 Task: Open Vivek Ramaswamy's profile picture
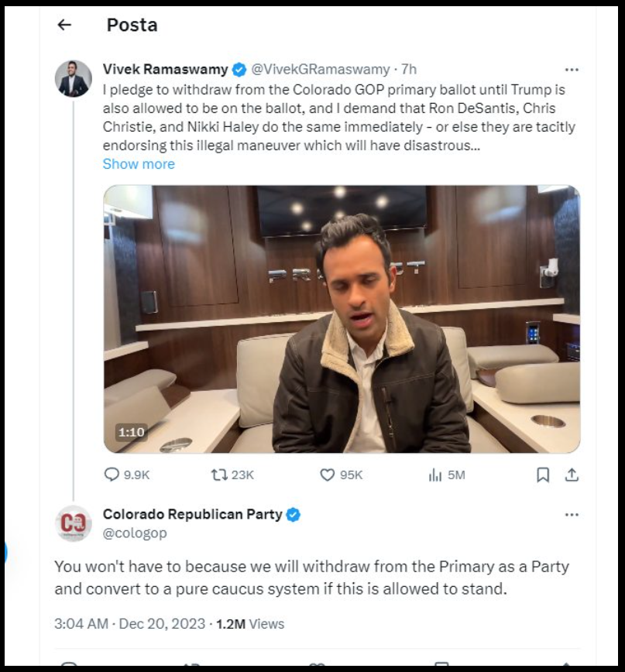[74, 78]
